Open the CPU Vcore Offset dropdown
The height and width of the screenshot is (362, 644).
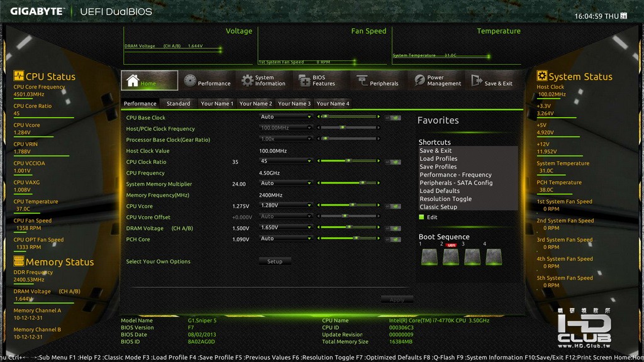click(286, 217)
